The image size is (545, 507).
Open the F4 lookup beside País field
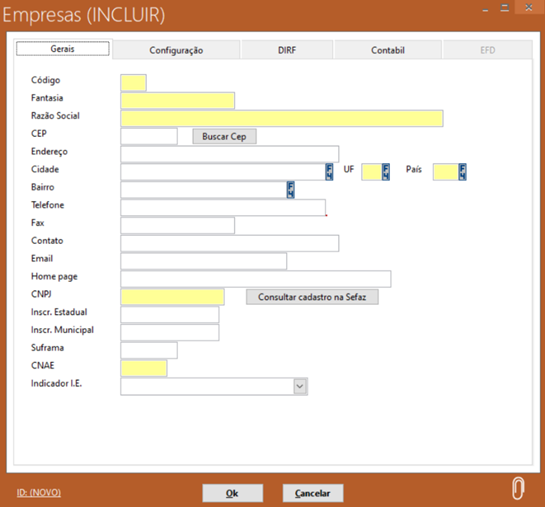[x=462, y=172]
